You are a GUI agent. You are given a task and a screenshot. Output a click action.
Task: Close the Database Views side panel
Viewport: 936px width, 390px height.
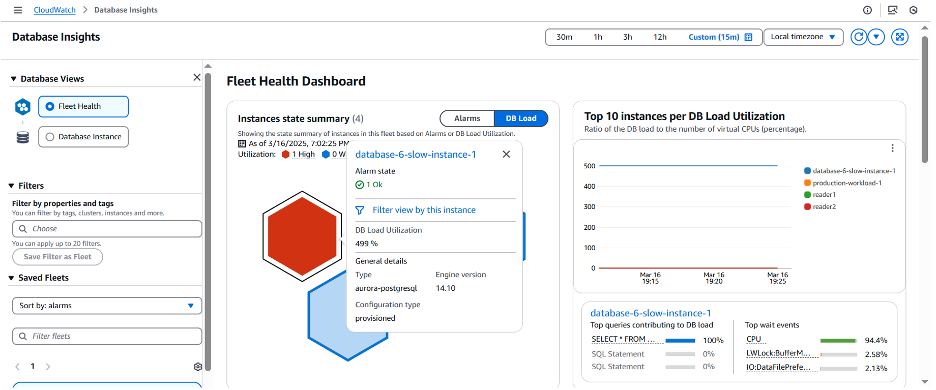pos(197,78)
